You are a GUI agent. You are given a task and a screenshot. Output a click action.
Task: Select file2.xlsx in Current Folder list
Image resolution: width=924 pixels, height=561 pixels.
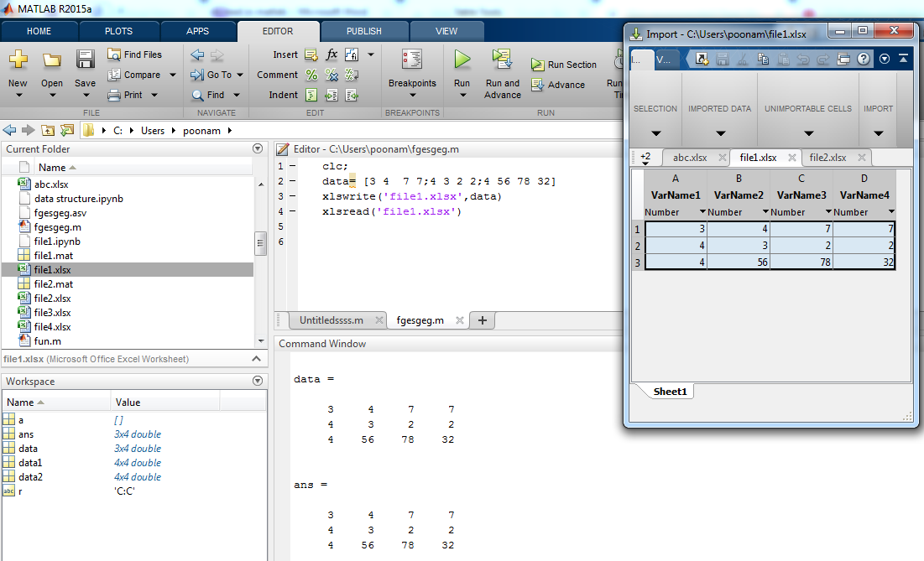coord(52,299)
